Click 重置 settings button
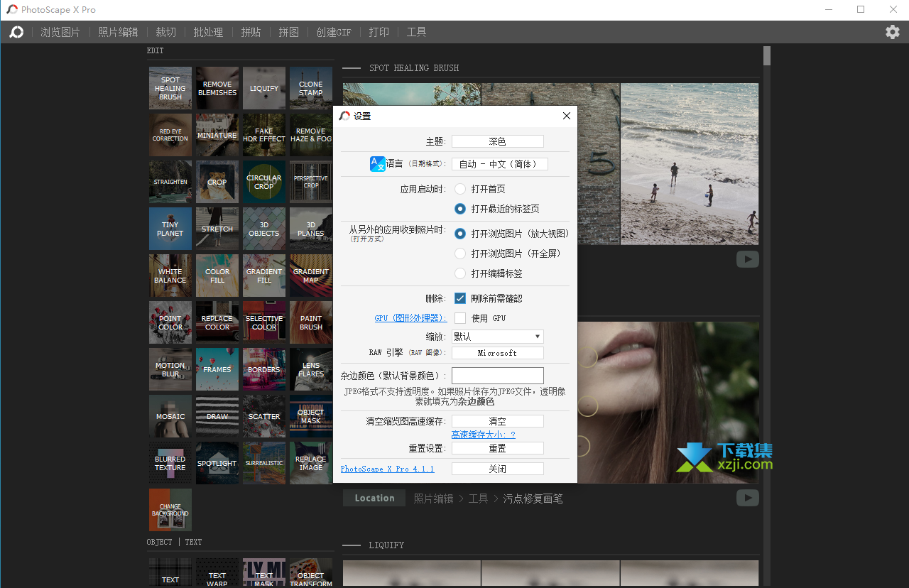 (x=498, y=448)
